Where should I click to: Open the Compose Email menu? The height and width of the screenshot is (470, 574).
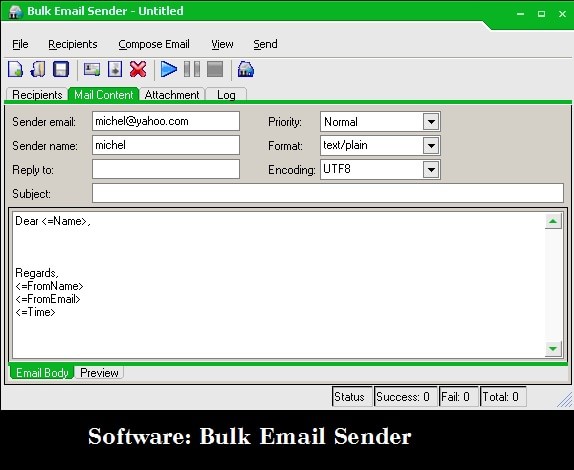pos(154,44)
